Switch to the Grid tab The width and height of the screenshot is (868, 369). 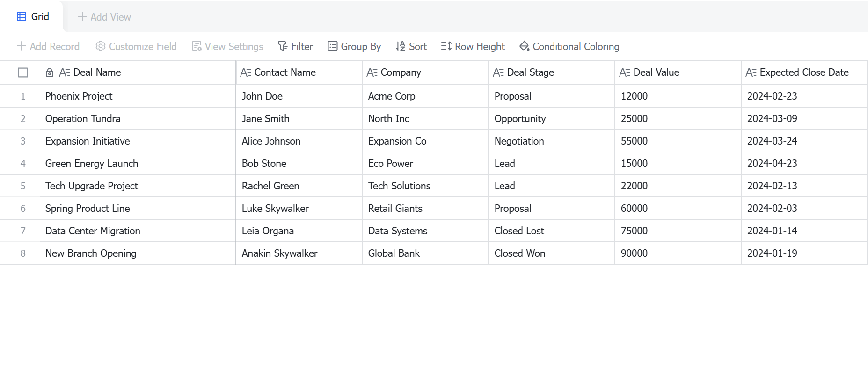click(33, 16)
